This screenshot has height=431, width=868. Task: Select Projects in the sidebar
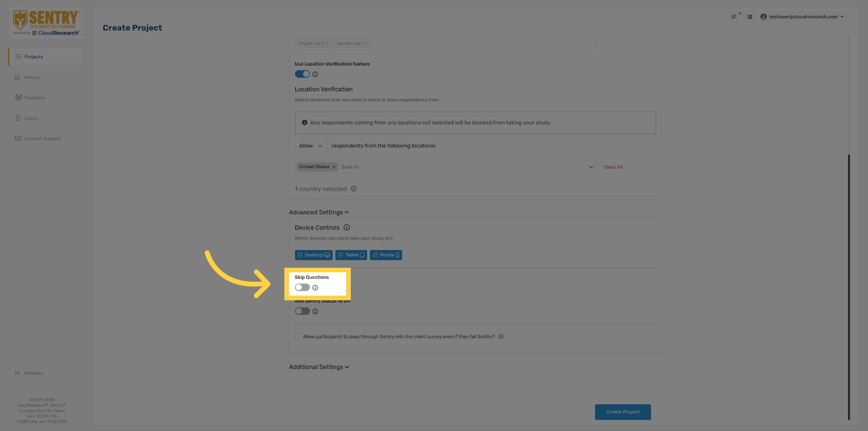click(x=33, y=57)
